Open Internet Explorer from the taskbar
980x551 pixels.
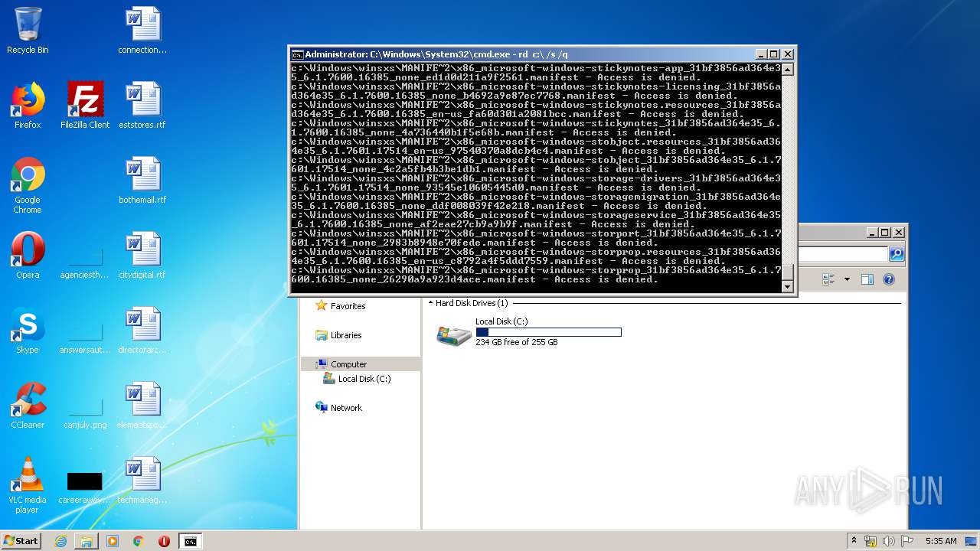tap(60, 541)
